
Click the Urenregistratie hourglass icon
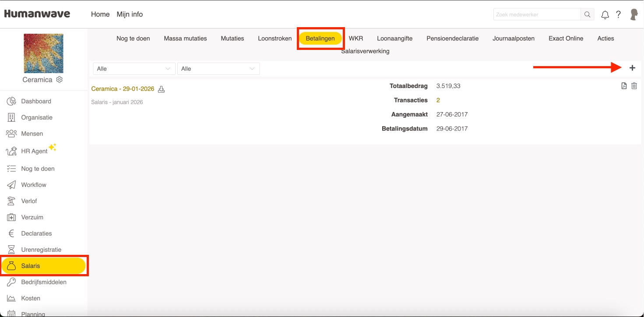pyautogui.click(x=11, y=250)
